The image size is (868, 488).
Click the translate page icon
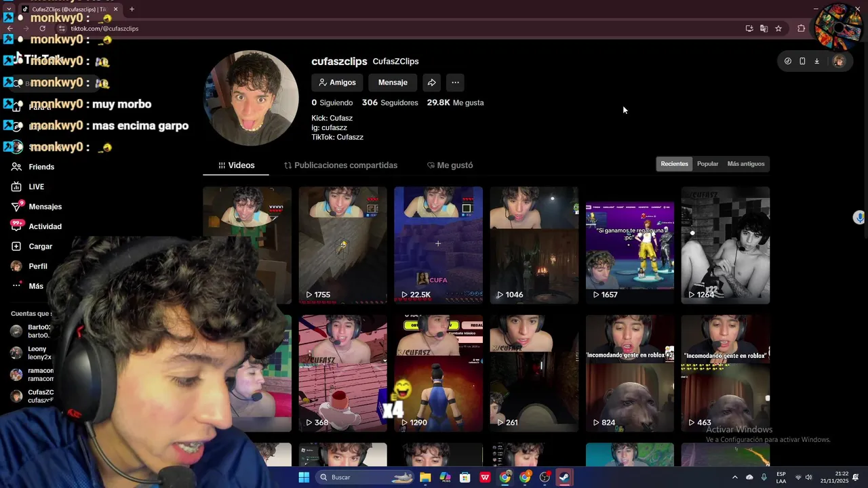[764, 28]
